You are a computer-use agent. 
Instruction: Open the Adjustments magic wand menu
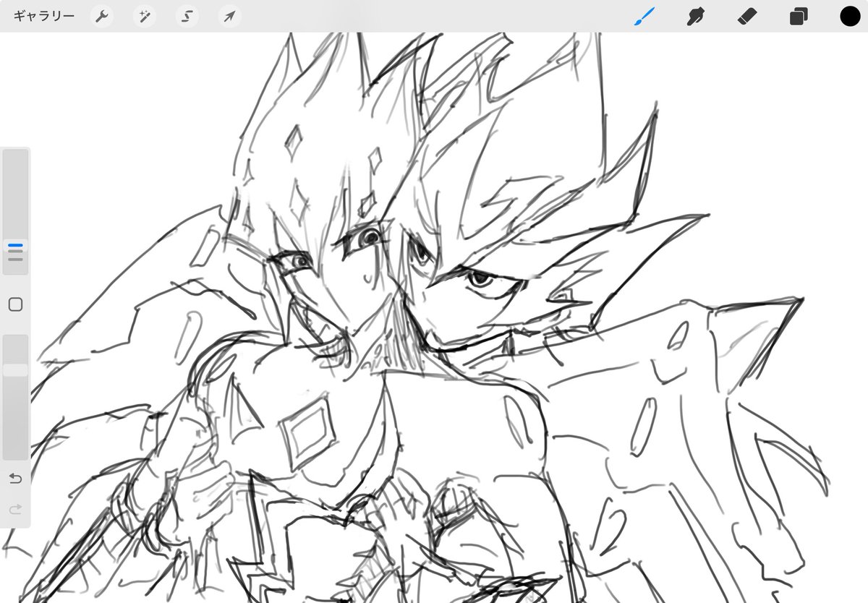(x=144, y=16)
